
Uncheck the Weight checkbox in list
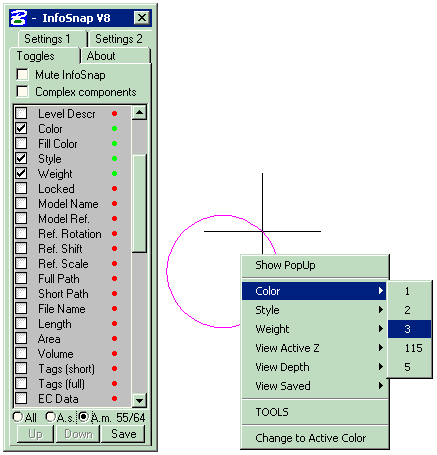click(x=21, y=173)
